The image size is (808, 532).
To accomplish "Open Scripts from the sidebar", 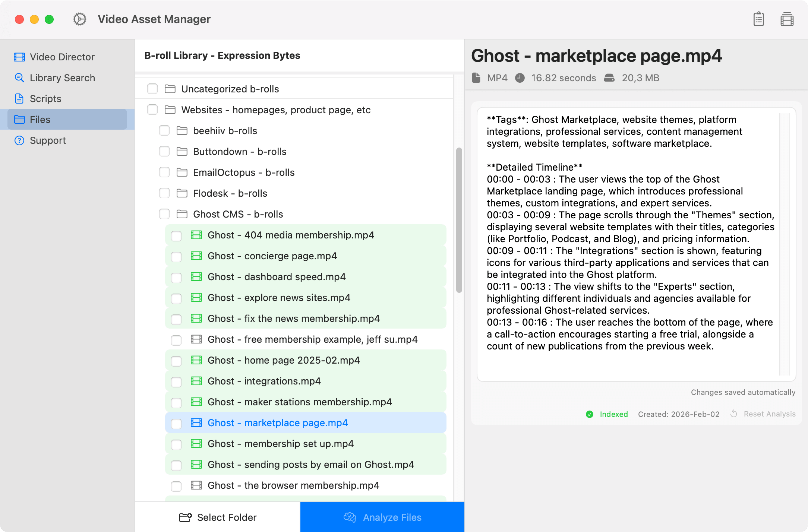I will click(45, 98).
